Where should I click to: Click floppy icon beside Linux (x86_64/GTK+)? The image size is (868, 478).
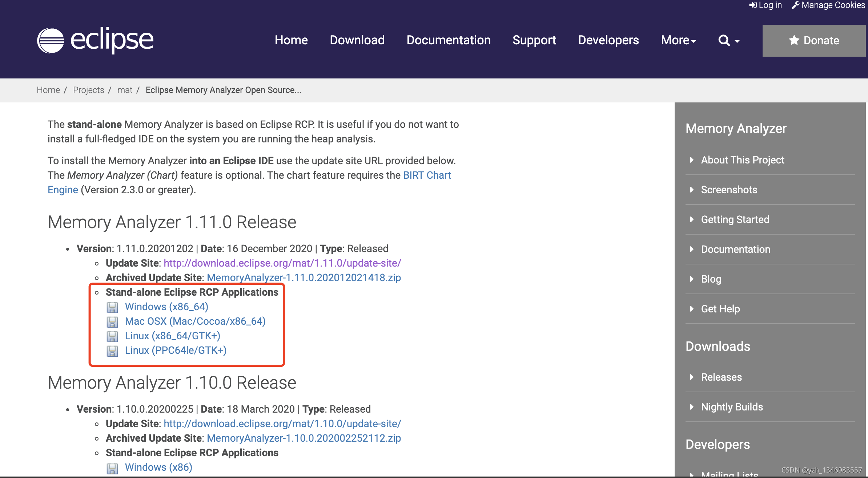click(x=112, y=336)
